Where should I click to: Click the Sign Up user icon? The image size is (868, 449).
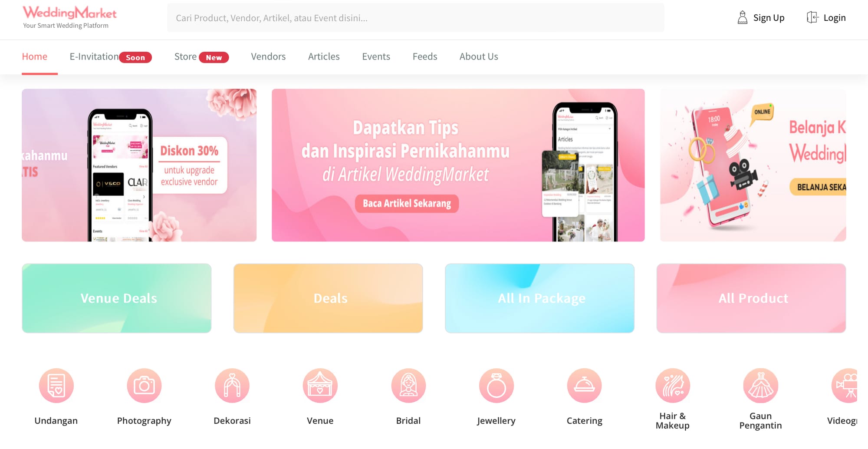tap(743, 17)
